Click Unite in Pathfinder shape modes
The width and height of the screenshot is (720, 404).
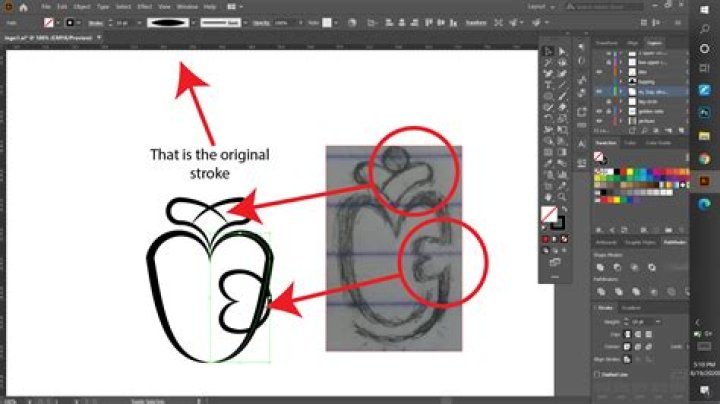point(600,267)
